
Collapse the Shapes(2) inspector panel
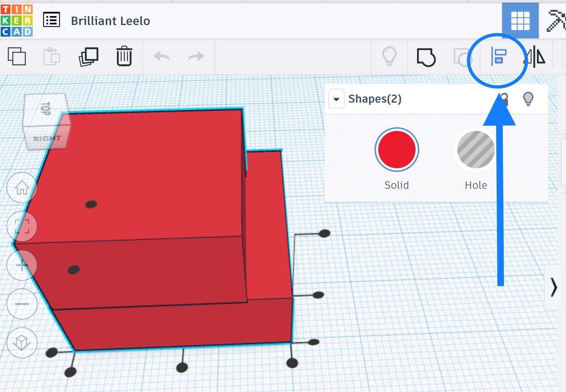point(336,99)
